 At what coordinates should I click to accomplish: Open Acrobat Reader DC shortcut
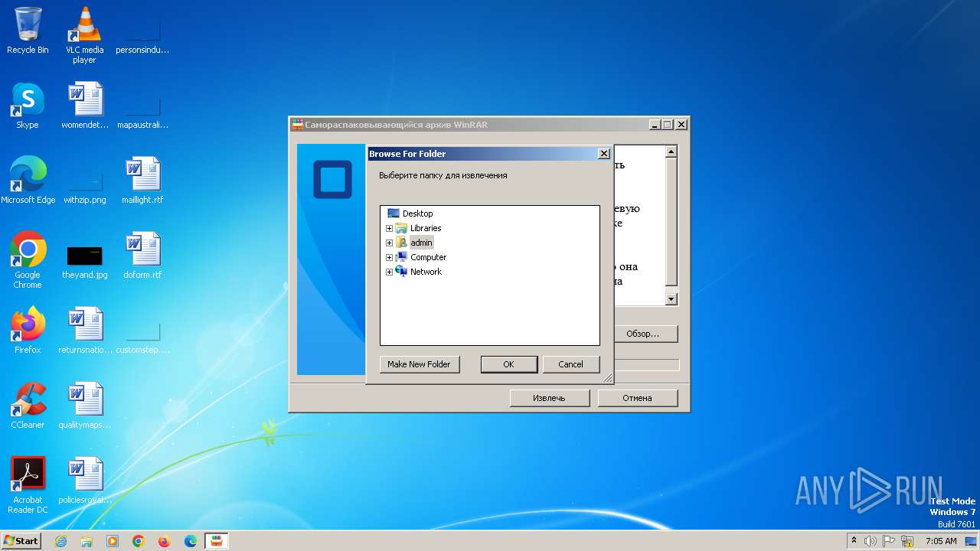[x=28, y=485]
